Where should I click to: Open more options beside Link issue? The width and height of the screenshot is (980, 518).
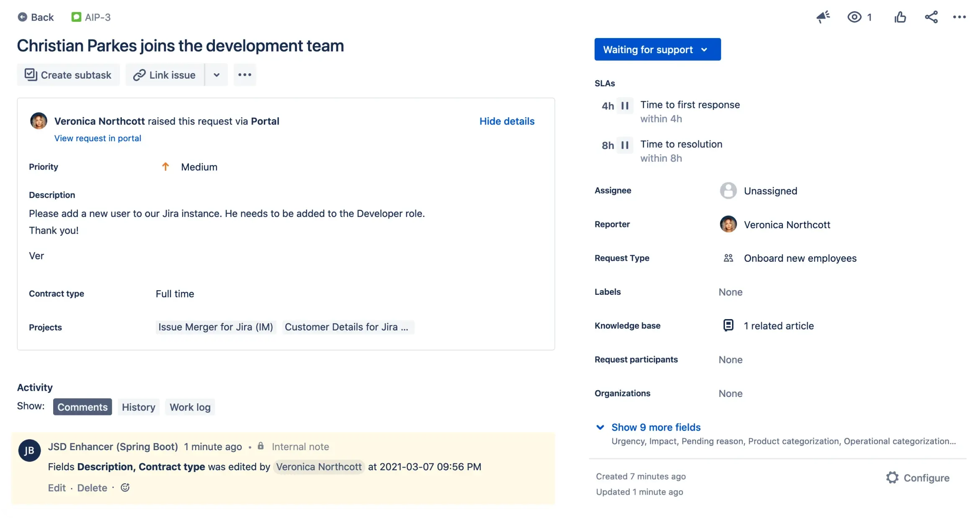coord(244,75)
